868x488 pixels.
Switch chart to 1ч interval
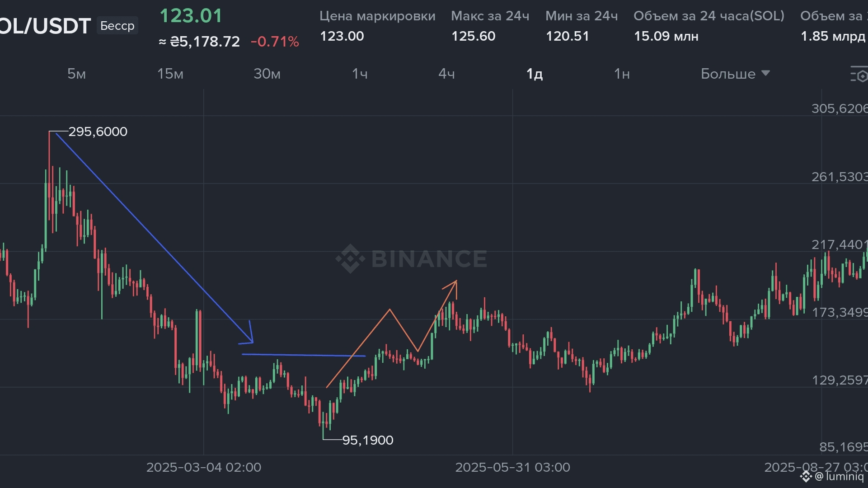click(360, 74)
